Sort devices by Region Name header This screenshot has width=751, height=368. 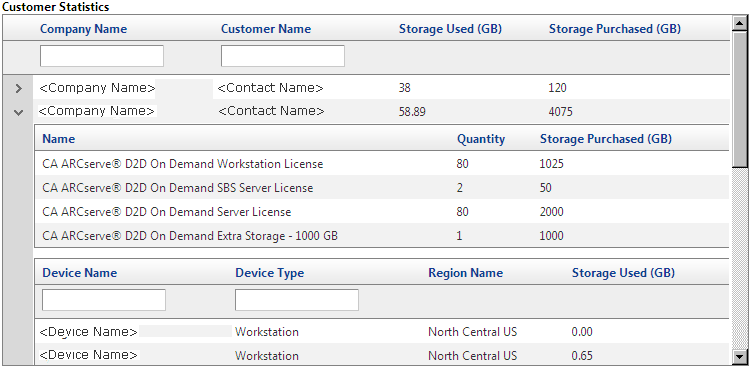466,273
